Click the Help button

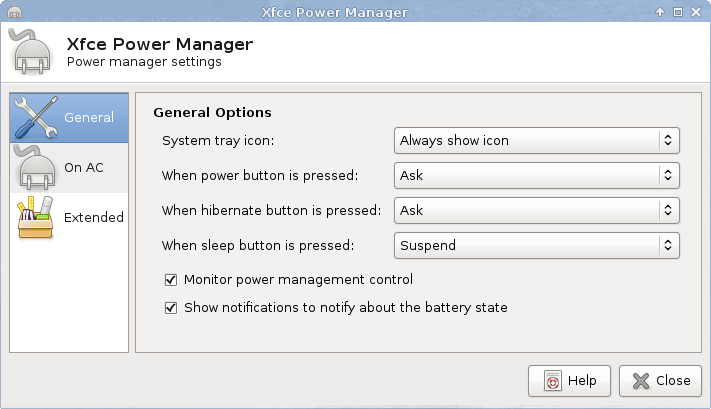(570, 381)
